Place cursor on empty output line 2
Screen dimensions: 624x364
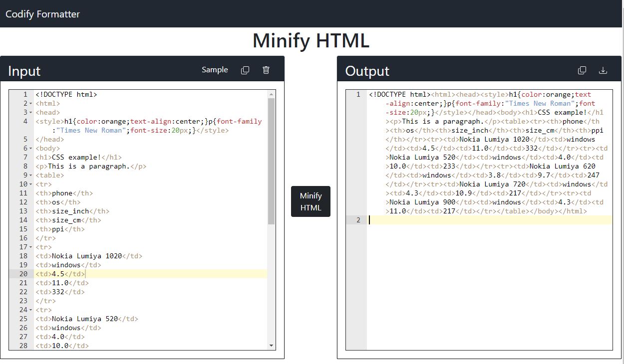coord(489,220)
